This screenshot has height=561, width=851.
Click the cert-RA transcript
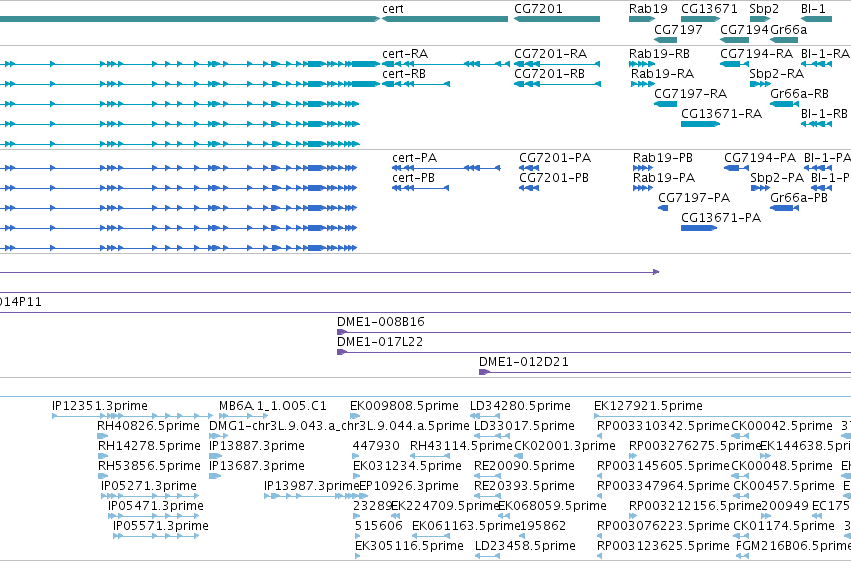tap(445, 64)
